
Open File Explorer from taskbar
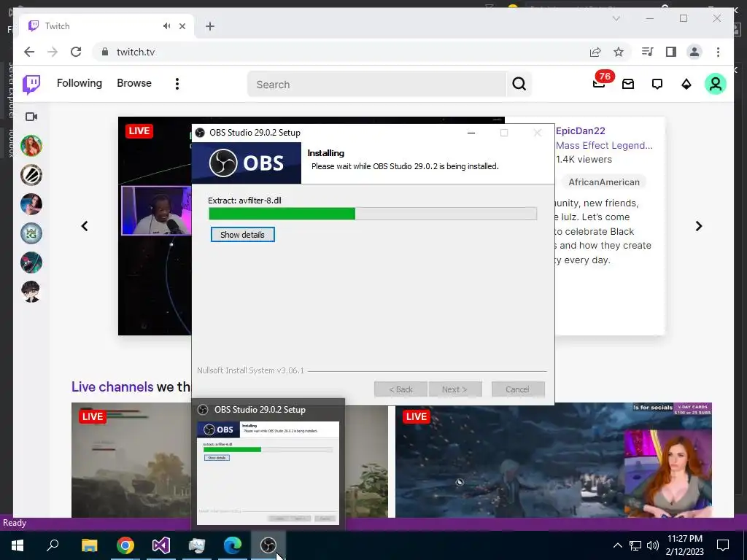click(89, 545)
